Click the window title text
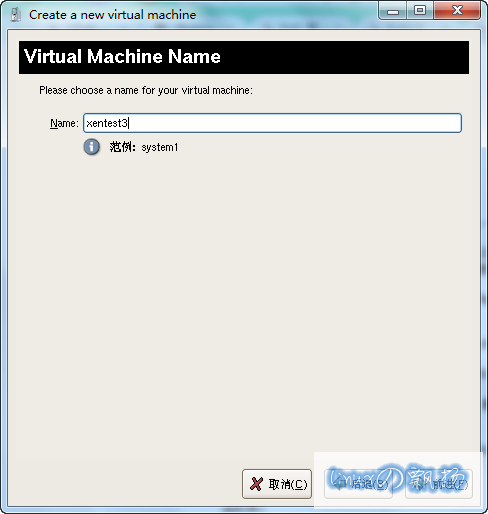Screen dimensions: 488x514 (112, 15)
